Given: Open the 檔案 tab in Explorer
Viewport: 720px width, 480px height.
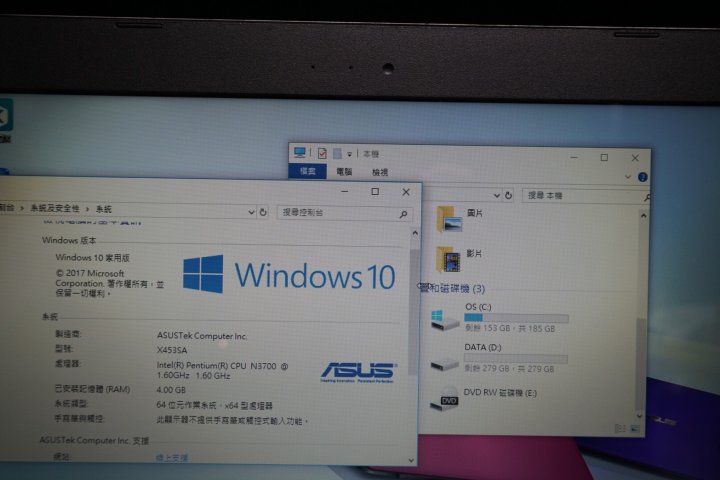Looking at the screenshot, I should (x=307, y=171).
